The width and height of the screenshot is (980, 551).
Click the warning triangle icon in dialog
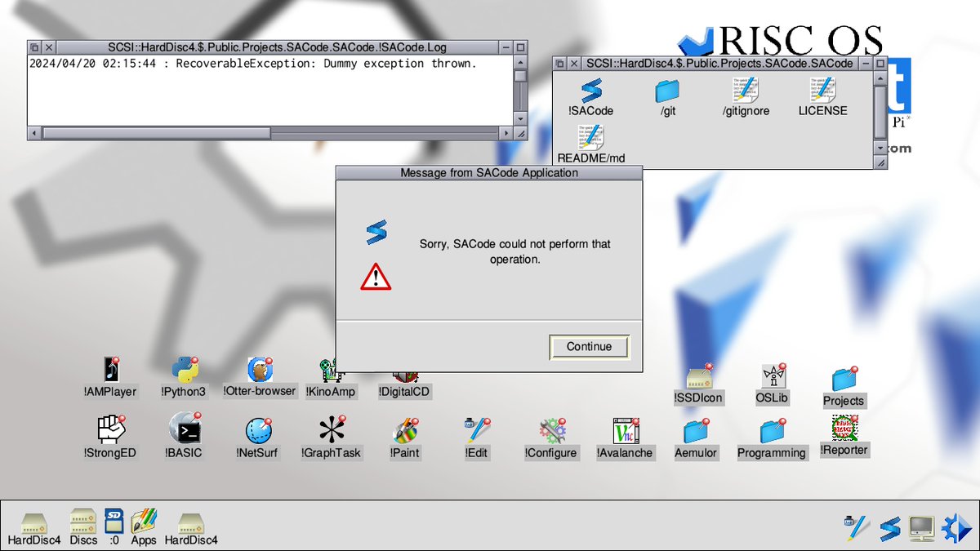376,277
